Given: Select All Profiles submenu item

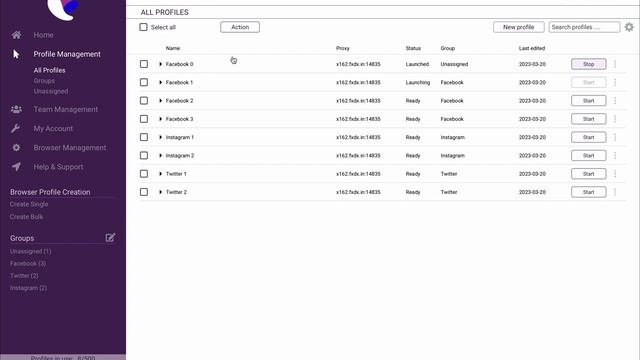Looking at the screenshot, I should pos(49,70).
